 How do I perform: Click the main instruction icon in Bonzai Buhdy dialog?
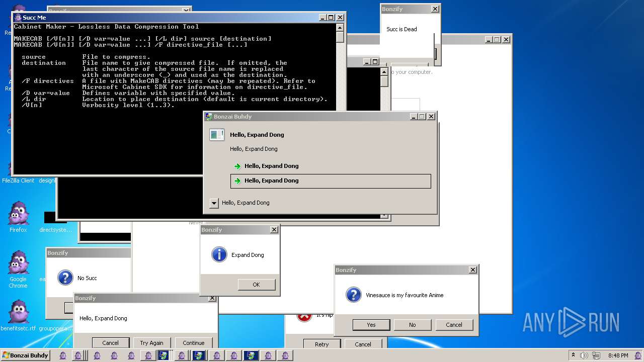pos(217,135)
